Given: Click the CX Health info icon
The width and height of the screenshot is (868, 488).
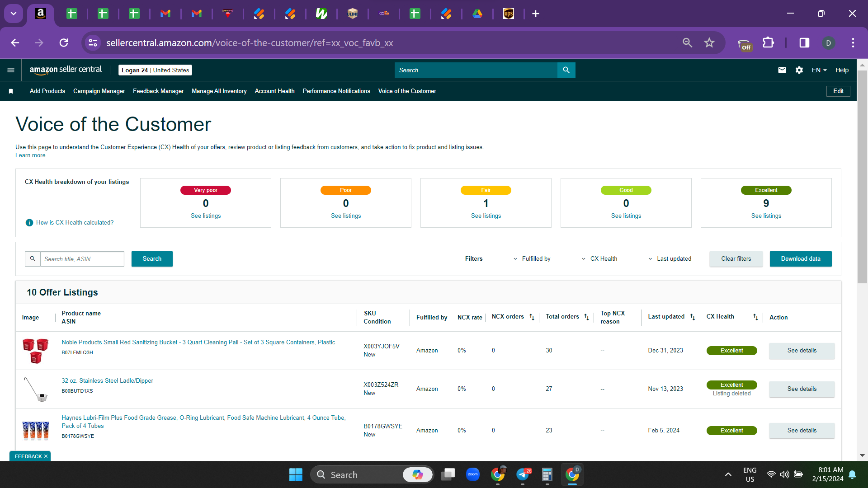Looking at the screenshot, I should (29, 223).
